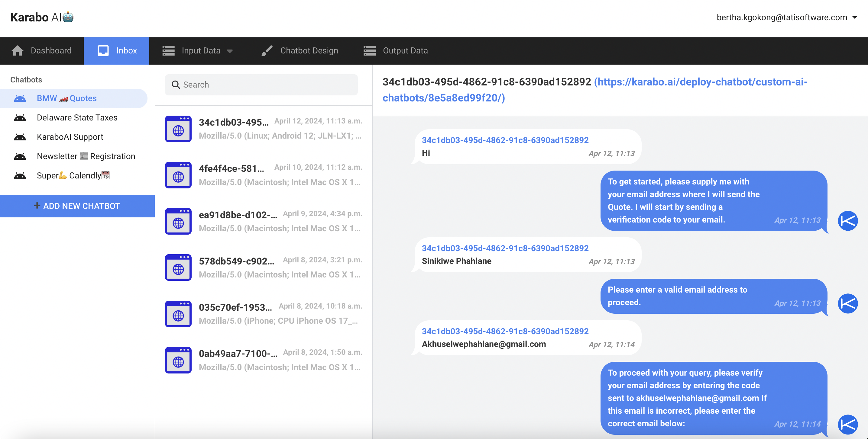Image resolution: width=868 pixels, height=439 pixels.
Task: Click android icon beside Delaware State Taxes
Action: click(x=20, y=117)
